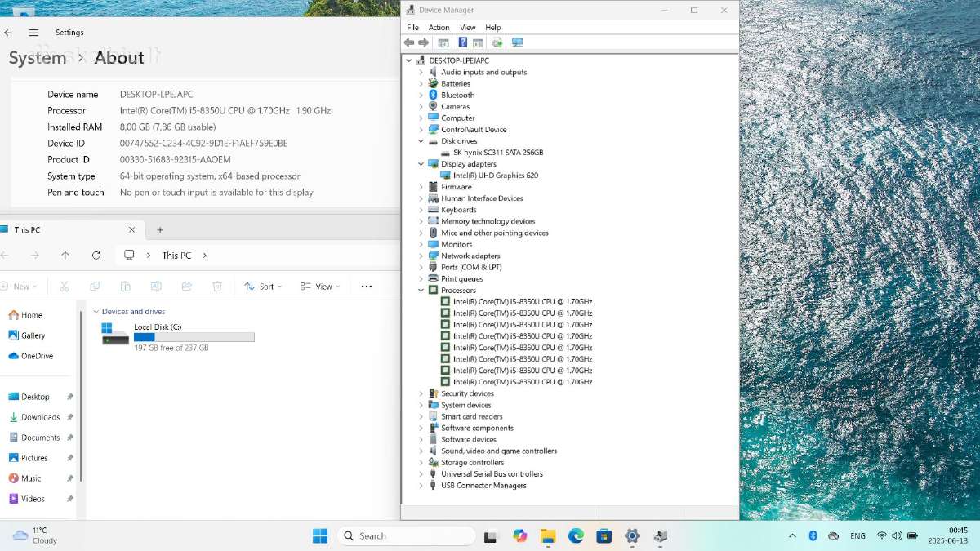Expand the Network adapters node
980x551 pixels.
pos(421,256)
